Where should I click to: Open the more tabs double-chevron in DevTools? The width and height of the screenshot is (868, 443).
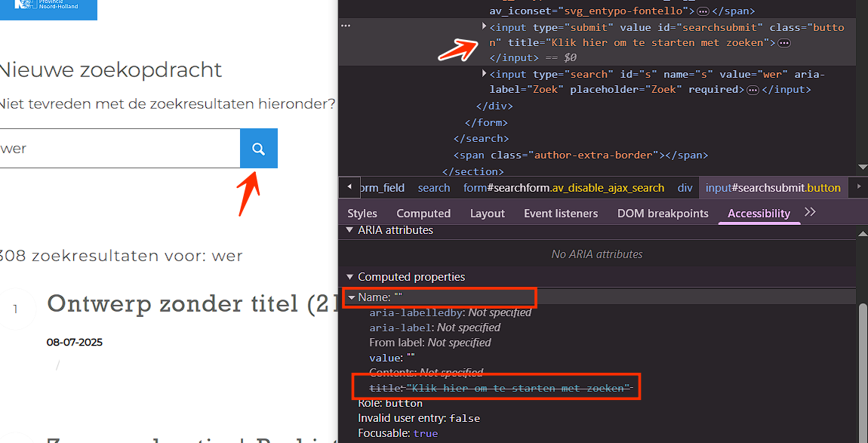(x=810, y=213)
